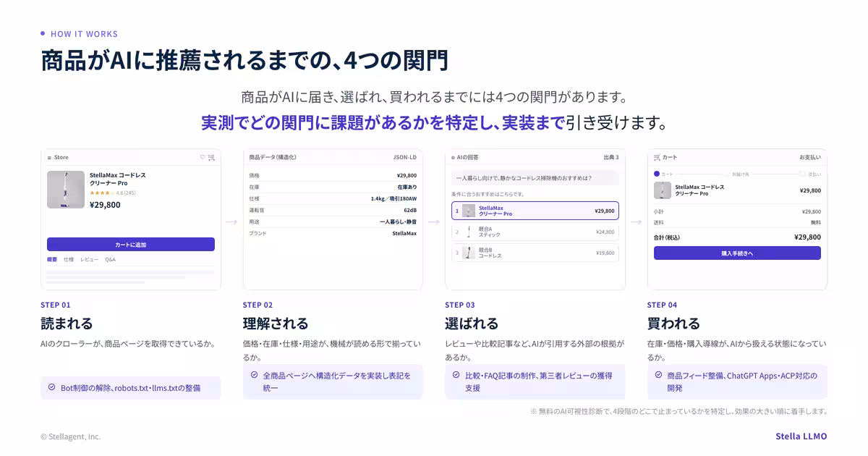
Task: Click the 出典 3 label in AI card
Action: point(611,157)
